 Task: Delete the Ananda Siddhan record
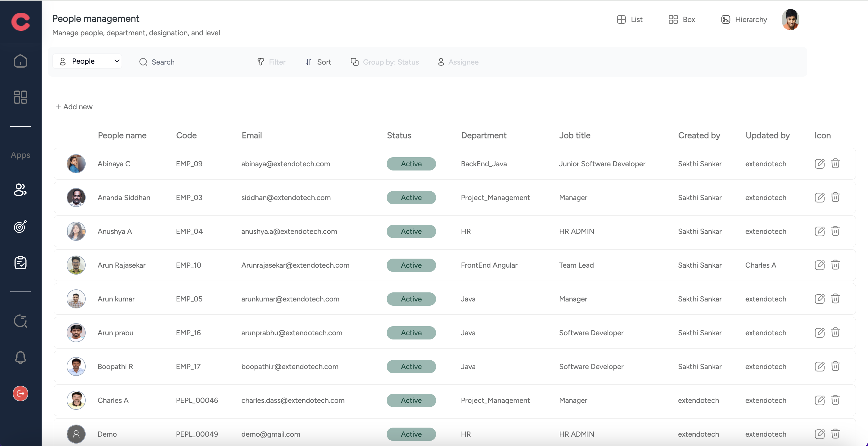pos(835,197)
